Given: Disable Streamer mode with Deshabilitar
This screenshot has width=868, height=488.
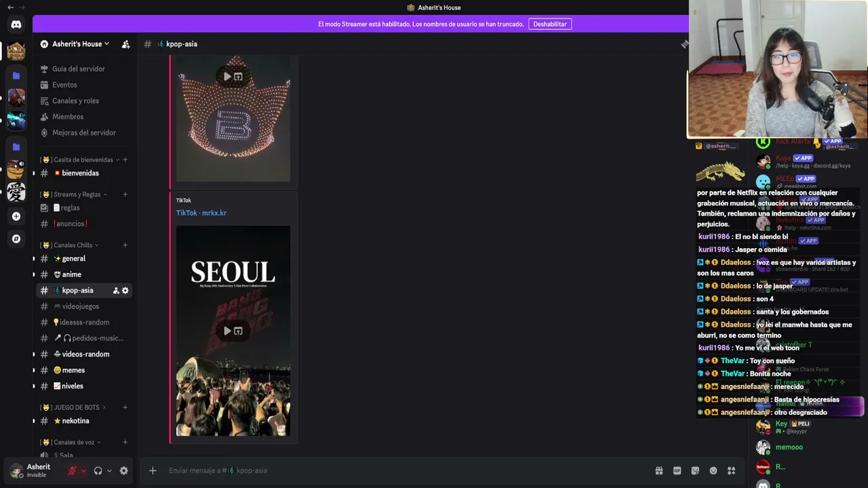Looking at the screenshot, I should point(550,24).
